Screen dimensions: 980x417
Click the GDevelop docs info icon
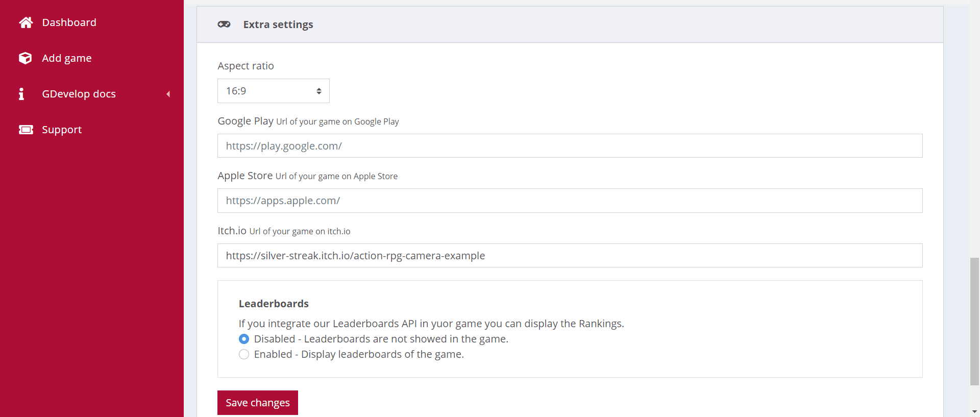(21, 94)
